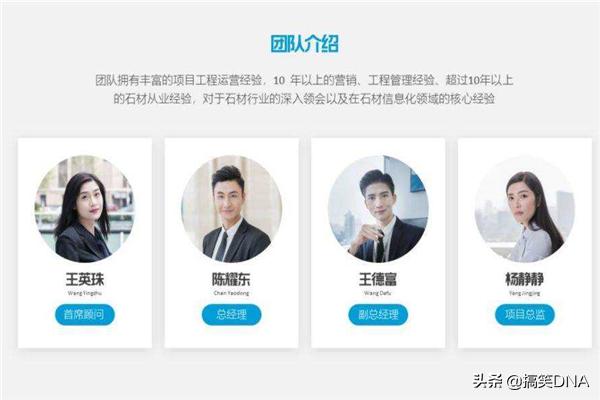Open the circular portrait above 陈耀东
Screen dimensions: 600x400
click(232, 209)
